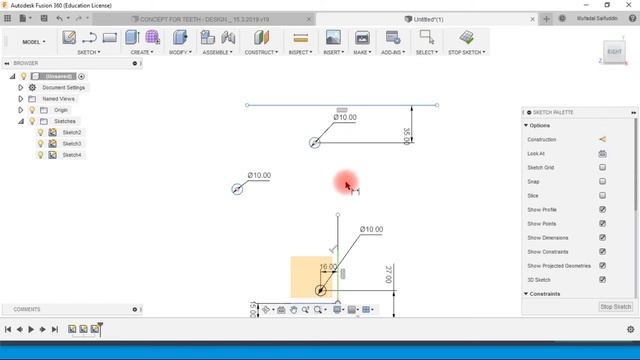Open the user account name
The height and width of the screenshot is (360, 640).
click(x=597, y=18)
